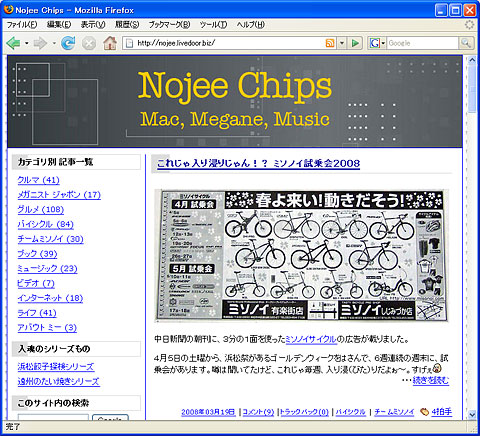
Task: Open the 履歴(S) menu
Action: click(x=127, y=25)
